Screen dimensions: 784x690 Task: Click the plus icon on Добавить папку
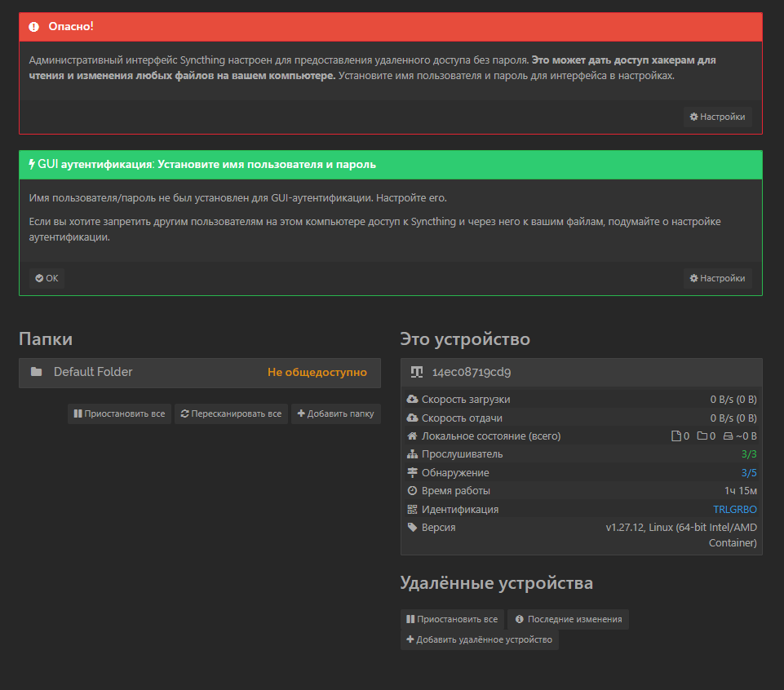pos(301,414)
